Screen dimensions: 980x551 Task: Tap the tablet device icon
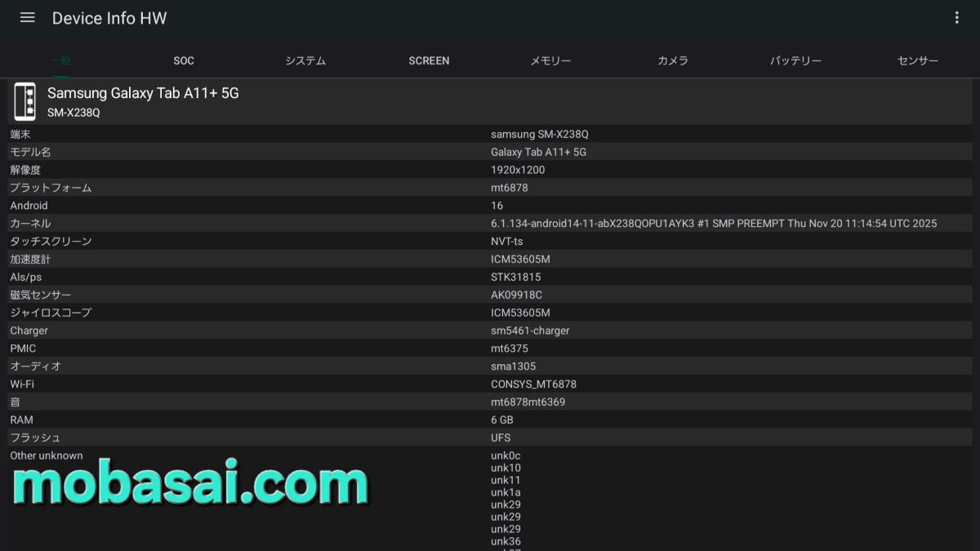point(24,102)
